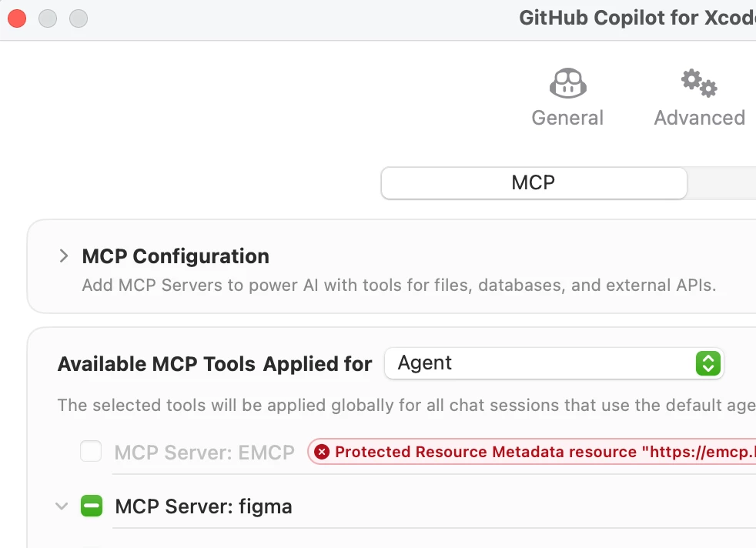The width and height of the screenshot is (756, 548).
Task: Switch to the Advanced tab label
Action: [x=699, y=118]
